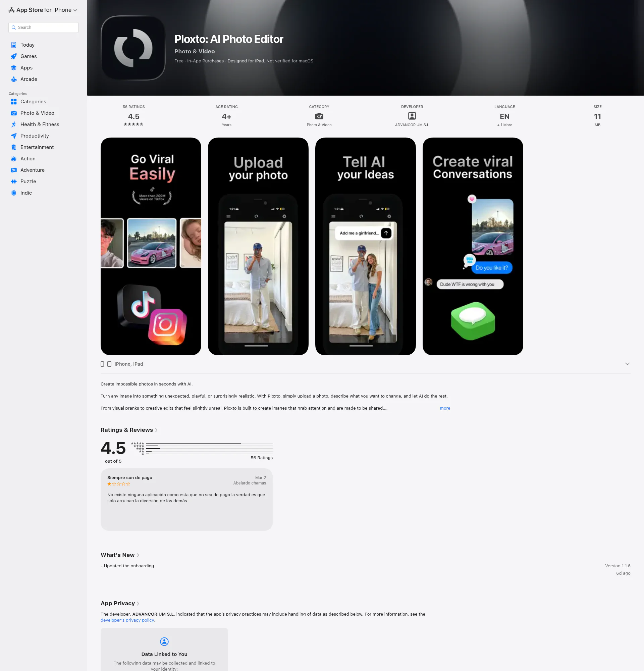Select the Apps layers icon
The height and width of the screenshot is (671, 644).
coord(14,68)
